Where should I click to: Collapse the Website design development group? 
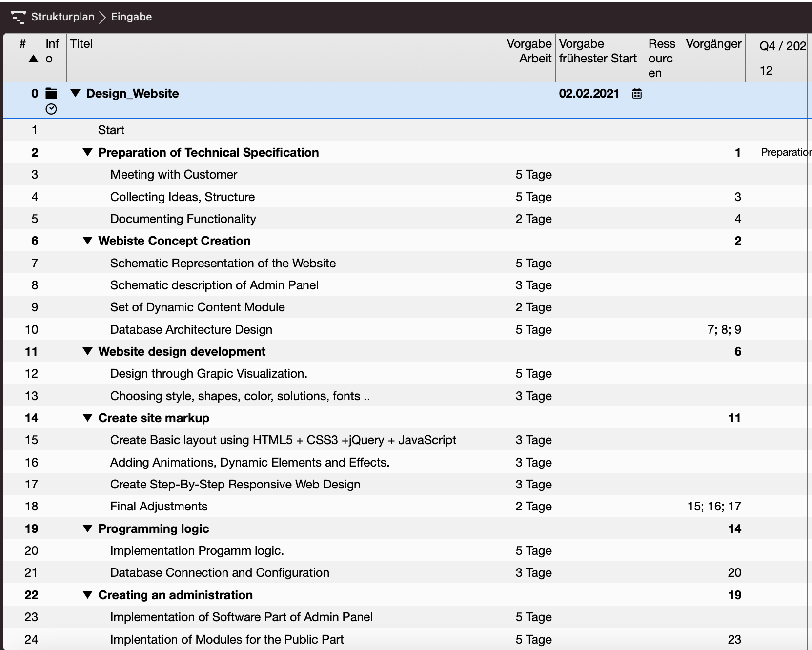click(x=87, y=351)
